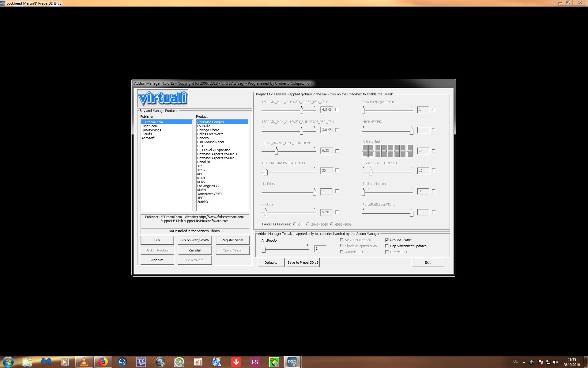The height and width of the screenshot is (368, 588).
Task: Open VLC media player from taskbar
Action: pos(84,362)
